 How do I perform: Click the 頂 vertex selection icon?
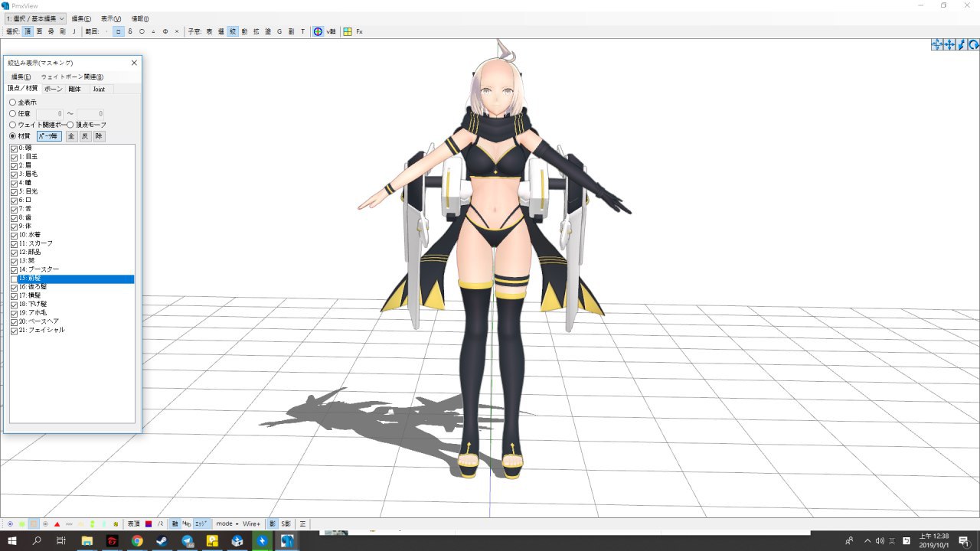click(28, 31)
